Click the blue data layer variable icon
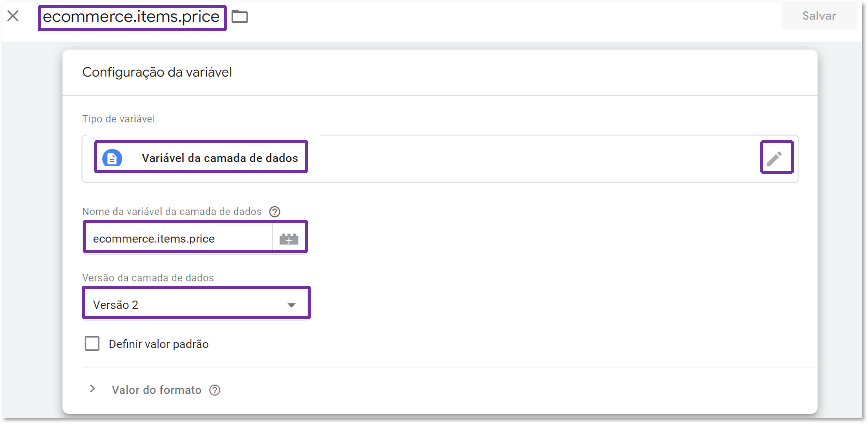 112,158
